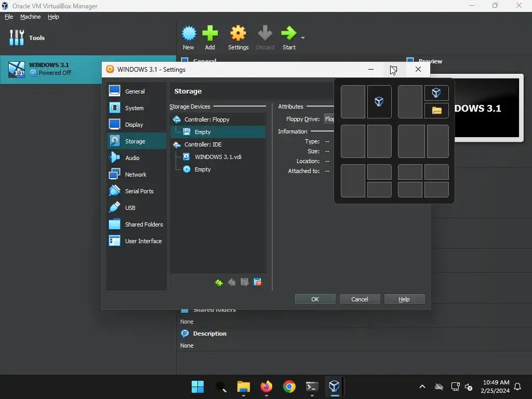Image resolution: width=532 pixels, height=399 pixels.
Task: Open Serial Ports settings
Action: point(137,191)
